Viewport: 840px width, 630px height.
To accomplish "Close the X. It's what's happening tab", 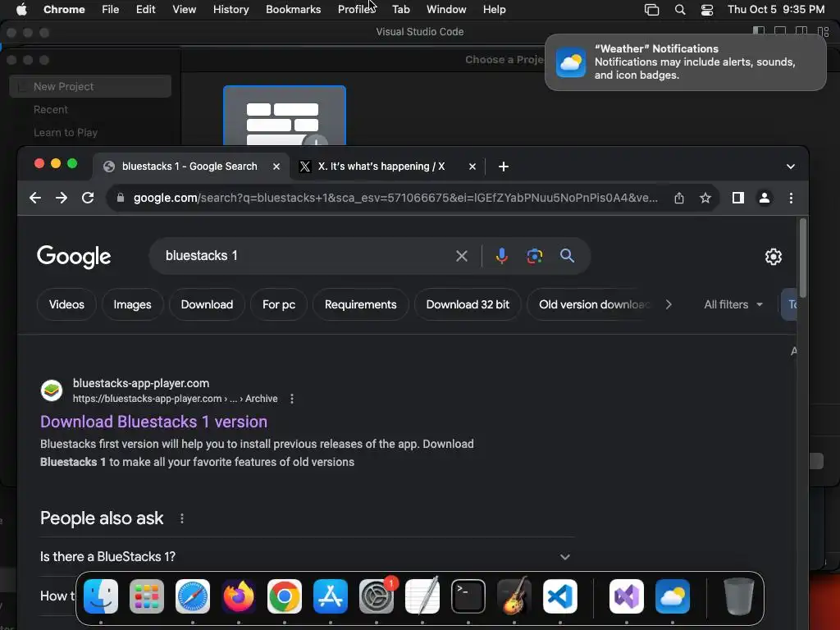I will (472, 167).
